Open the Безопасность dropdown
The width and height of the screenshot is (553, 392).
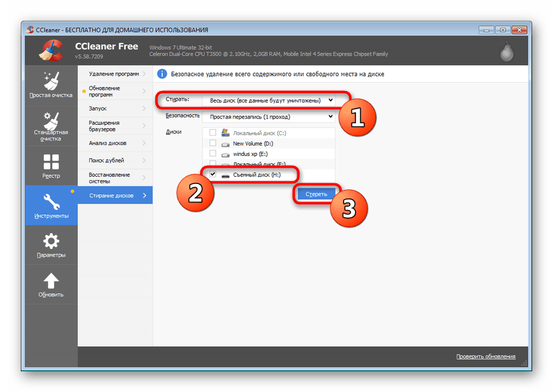(x=269, y=116)
